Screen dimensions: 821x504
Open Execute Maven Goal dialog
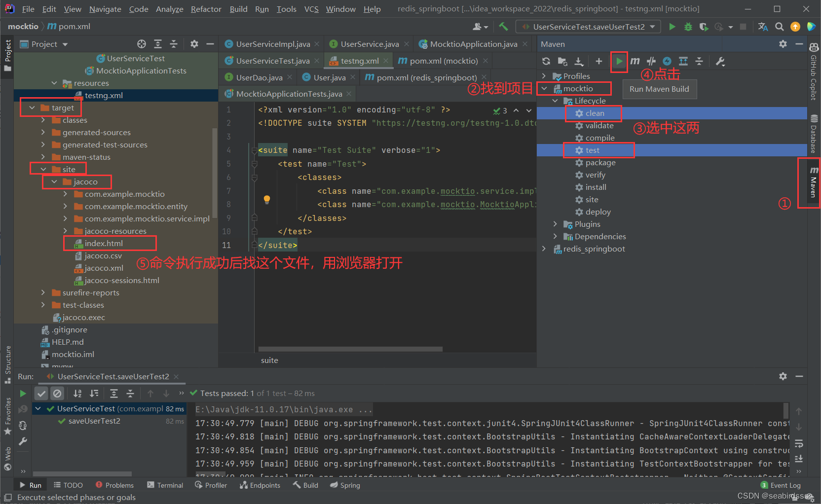click(x=635, y=61)
